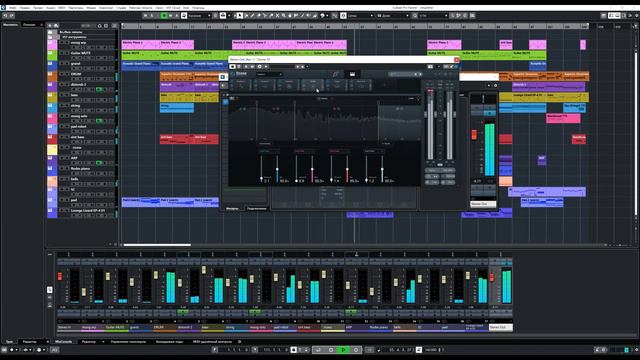Switch to the Позиции inspector tab
Screen dimensions: 640x360
[x=29, y=25]
